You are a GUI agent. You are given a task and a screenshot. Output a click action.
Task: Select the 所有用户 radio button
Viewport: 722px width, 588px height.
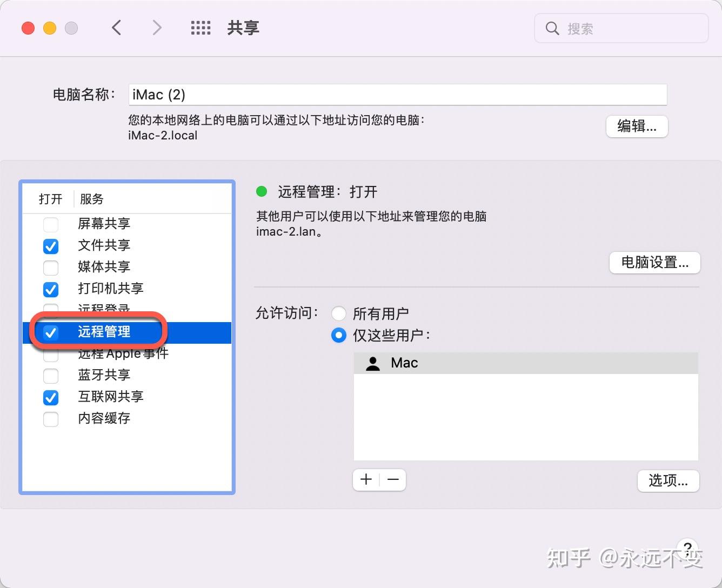[338, 313]
